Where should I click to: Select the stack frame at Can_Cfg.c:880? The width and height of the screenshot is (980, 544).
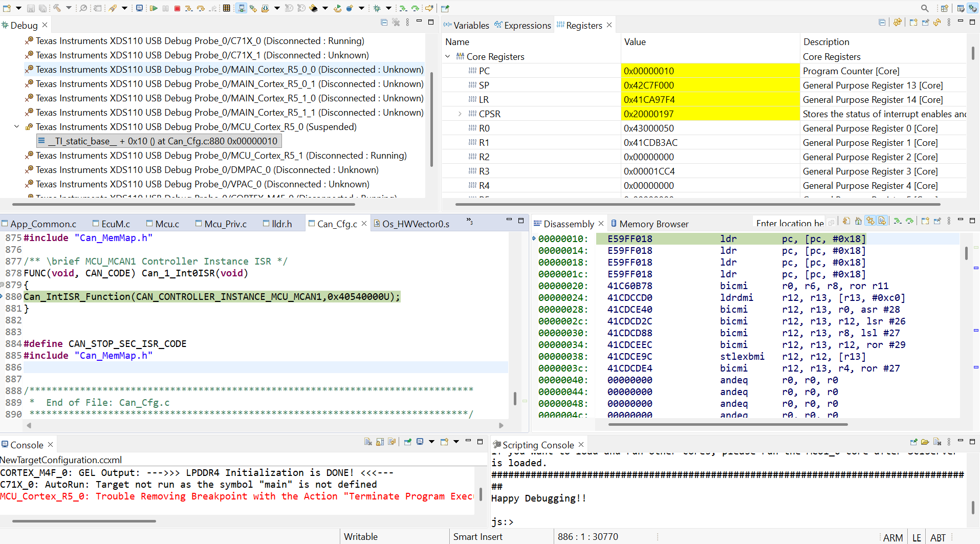[159, 141]
